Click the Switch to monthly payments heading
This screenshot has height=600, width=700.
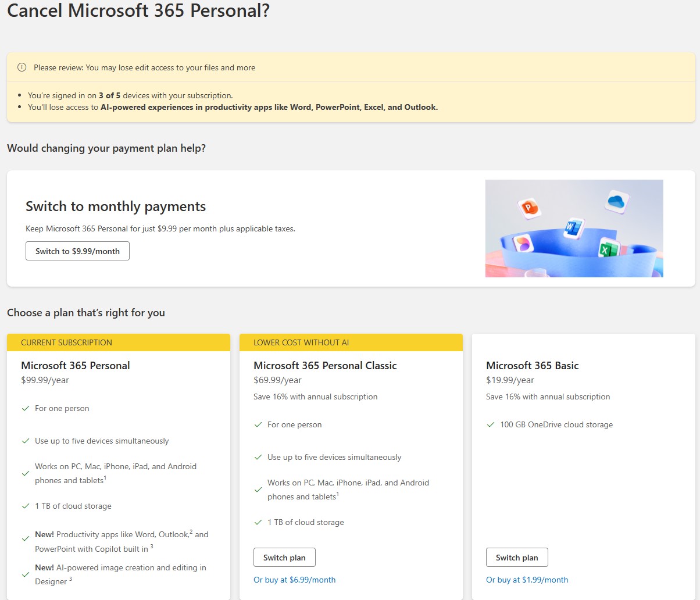pyautogui.click(x=116, y=206)
